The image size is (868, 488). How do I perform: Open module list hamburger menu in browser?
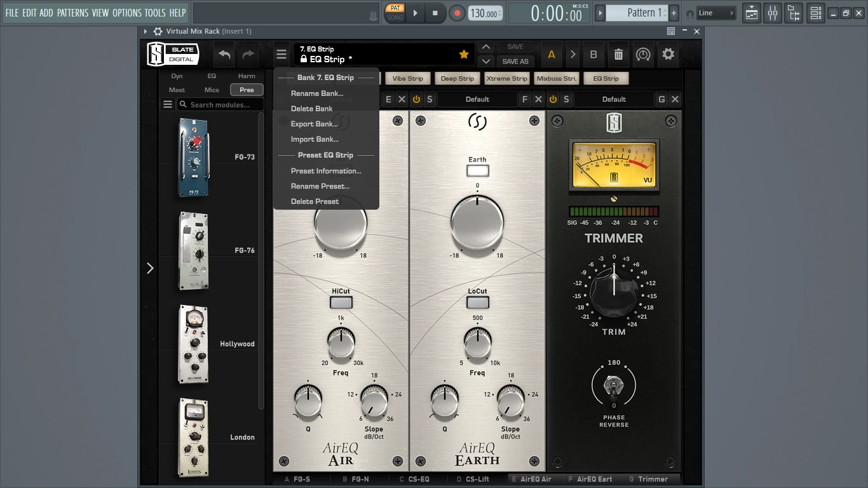tap(168, 105)
